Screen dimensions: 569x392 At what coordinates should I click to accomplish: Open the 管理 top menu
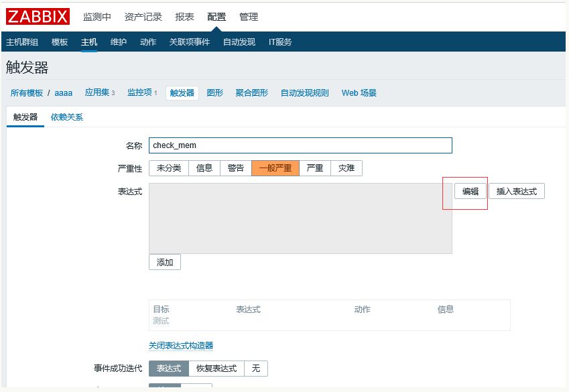249,17
